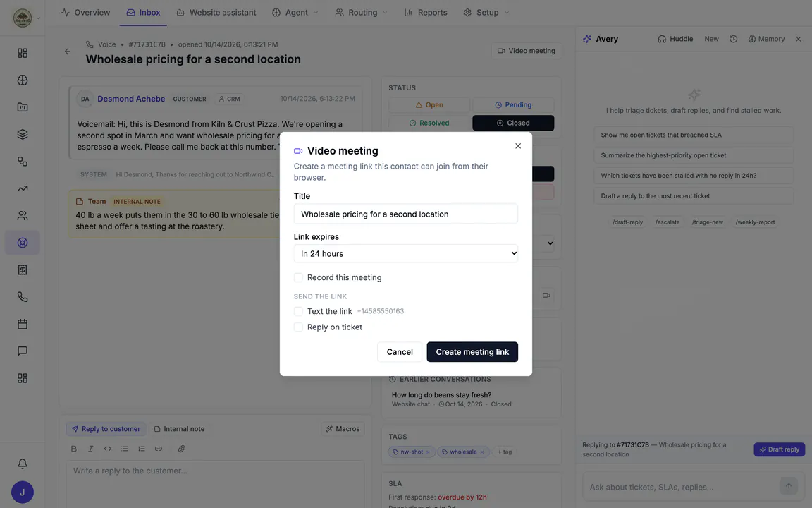Insert numbered list in reply editor

[142, 449]
